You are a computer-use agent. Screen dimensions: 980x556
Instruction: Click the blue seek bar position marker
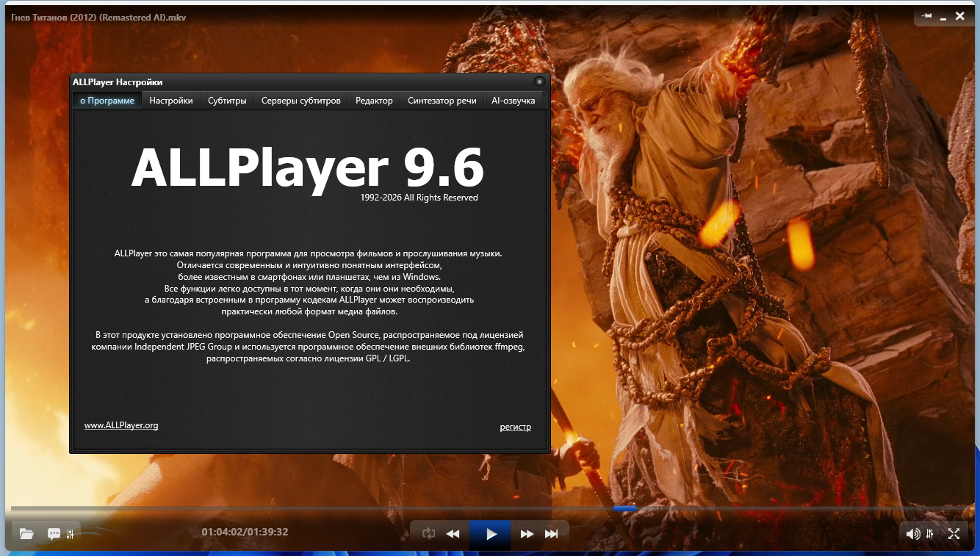click(625, 508)
